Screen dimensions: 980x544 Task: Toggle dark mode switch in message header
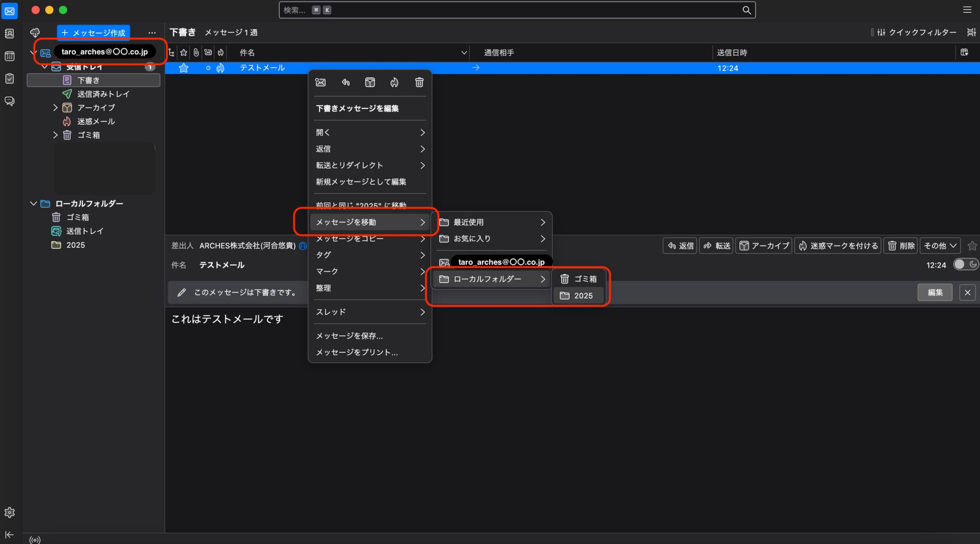tap(965, 265)
